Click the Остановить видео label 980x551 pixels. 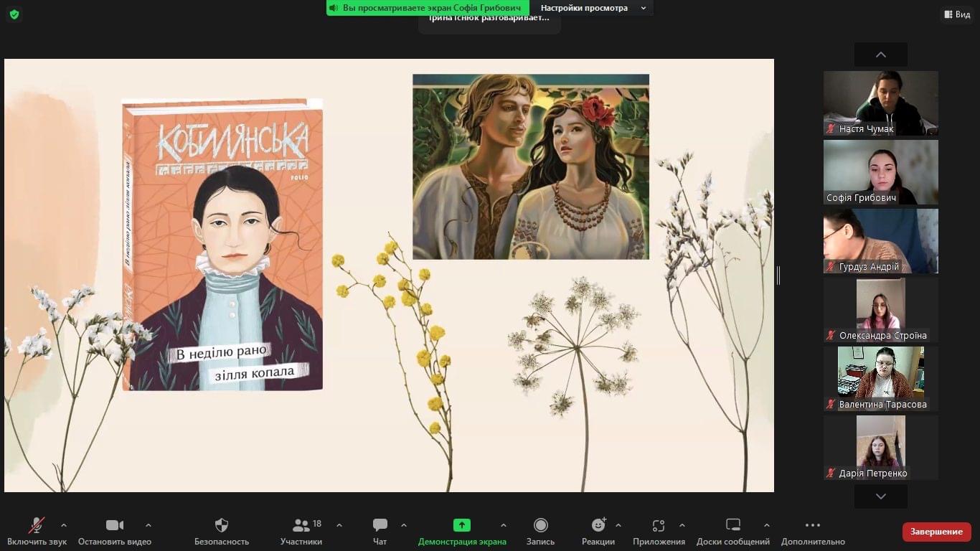tap(115, 542)
